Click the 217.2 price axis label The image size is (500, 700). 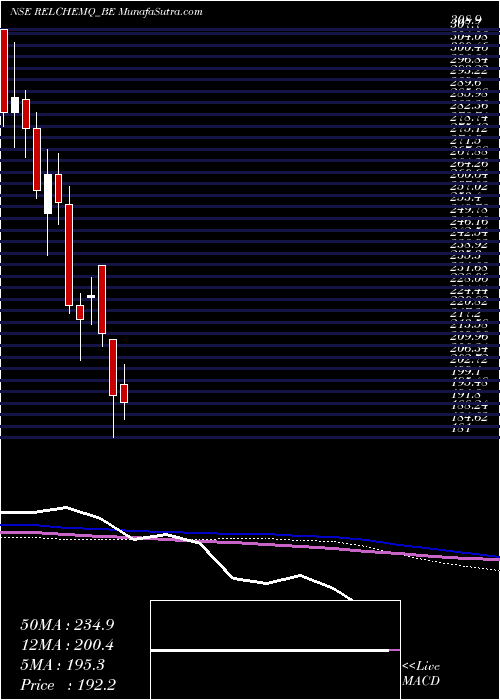[x=467, y=314]
